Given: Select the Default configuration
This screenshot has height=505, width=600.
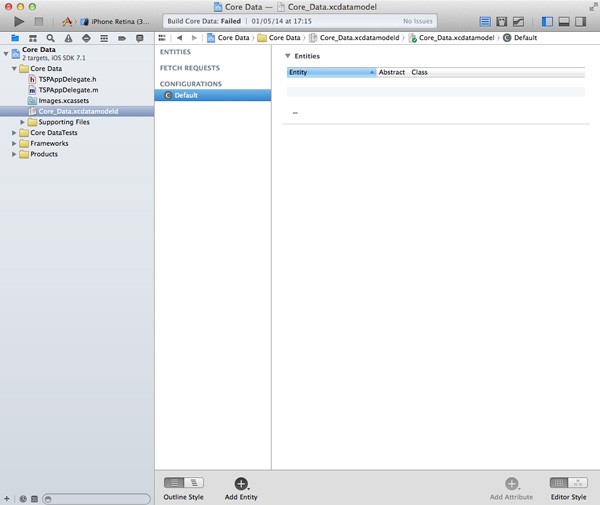Looking at the screenshot, I should 213,95.
